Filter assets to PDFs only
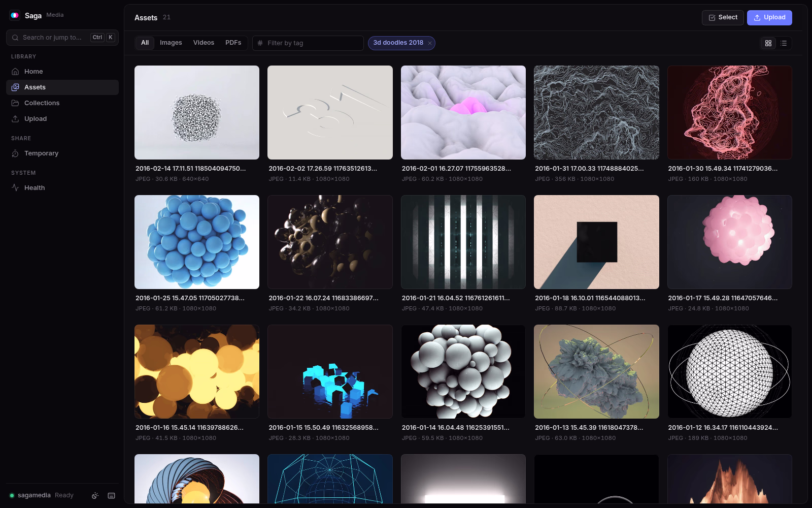The image size is (812, 508). [x=233, y=43]
